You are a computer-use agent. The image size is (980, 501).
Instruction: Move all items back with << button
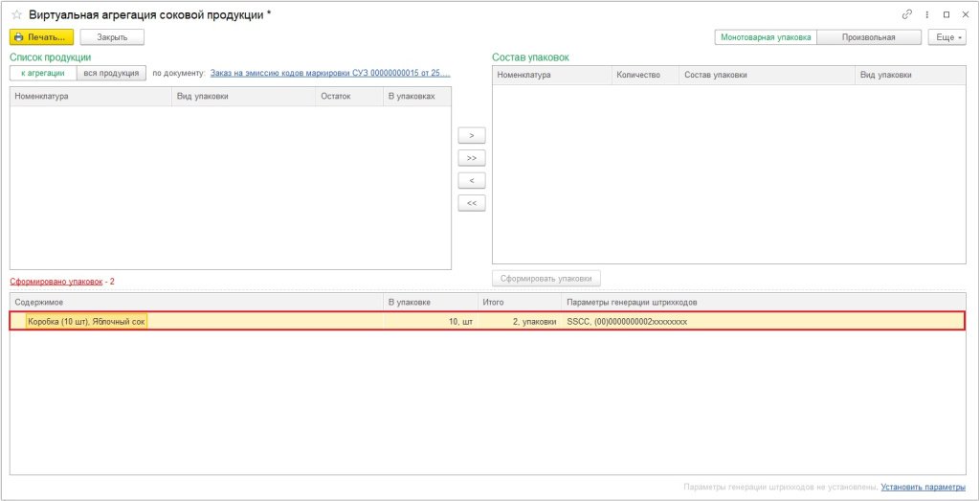pos(471,203)
